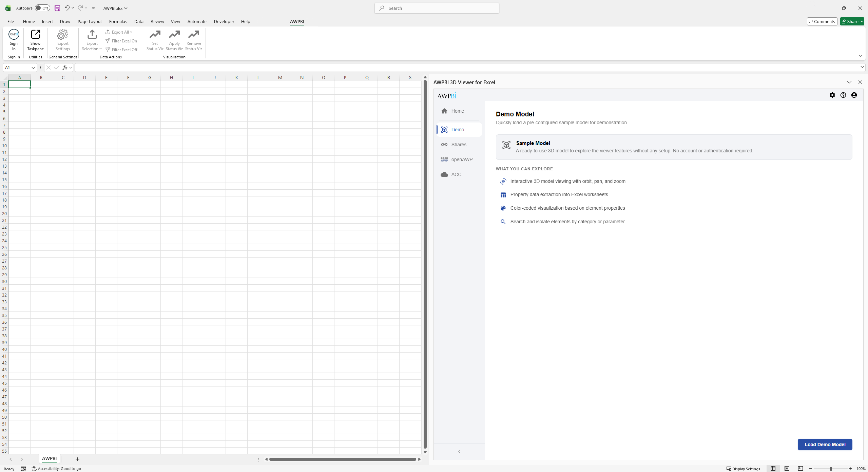
Task: Save the workbook using the save icon
Action: pyautogui.click(x=57, y=8)
